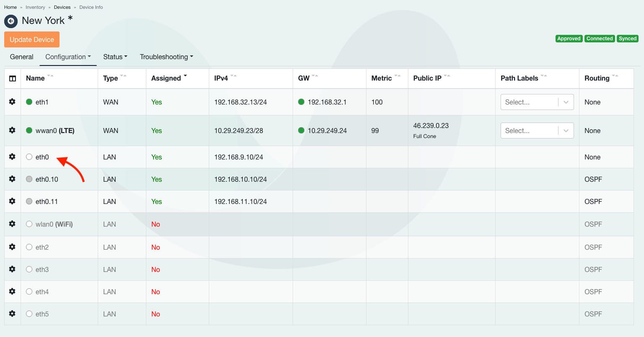Click gear icon on eth0.10 row
The image size is (644, 337).
click(12, 179)
